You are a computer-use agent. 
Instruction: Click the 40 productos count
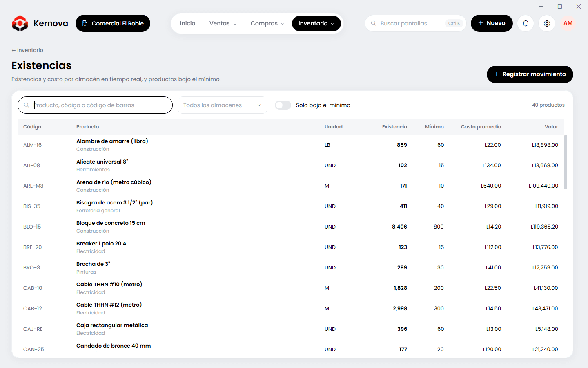[548, 105]
